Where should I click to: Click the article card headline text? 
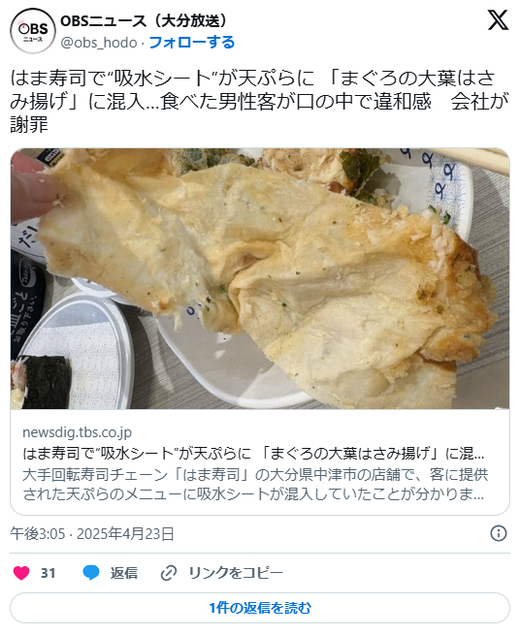pyautogui.click(x=254, y=453)
